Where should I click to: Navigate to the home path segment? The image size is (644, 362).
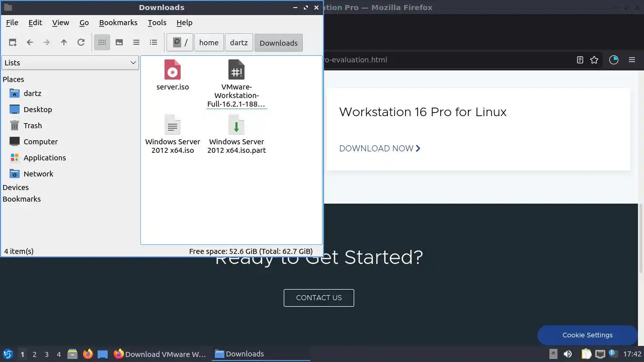[209, 43]
